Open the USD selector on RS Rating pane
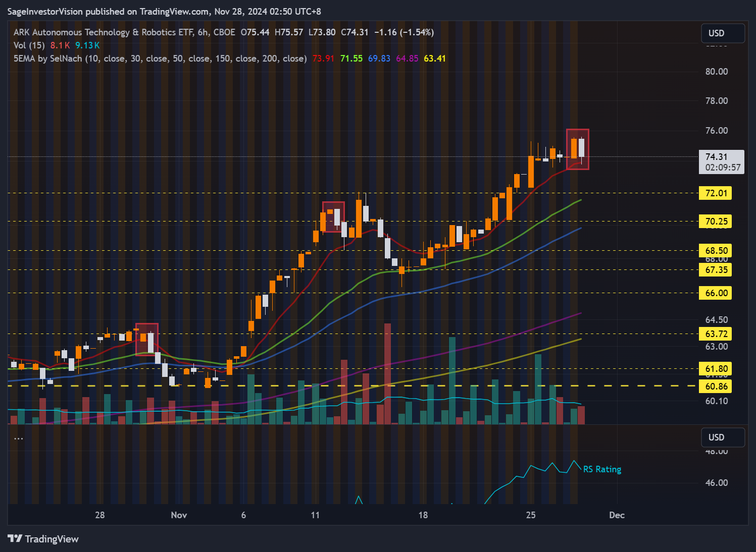The width and height of the screenshot is (756, 552). tap(723, 437)
